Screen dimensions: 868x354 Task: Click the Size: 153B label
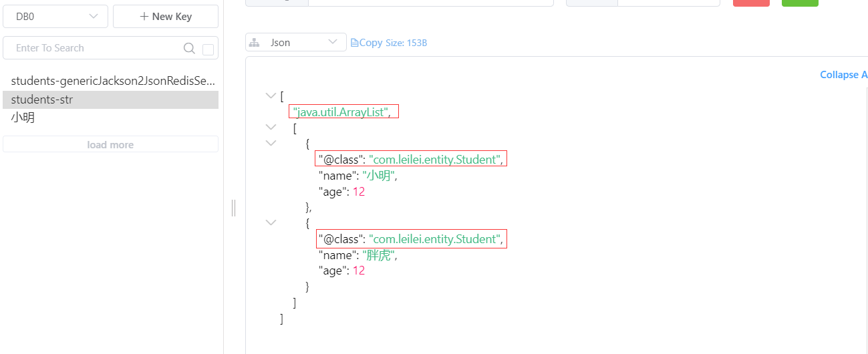406,43
